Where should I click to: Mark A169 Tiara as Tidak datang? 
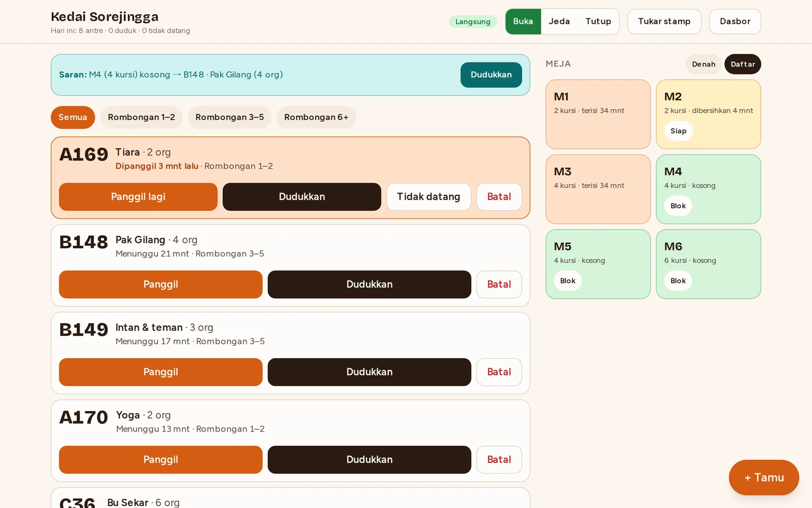(x=428, y=197)
